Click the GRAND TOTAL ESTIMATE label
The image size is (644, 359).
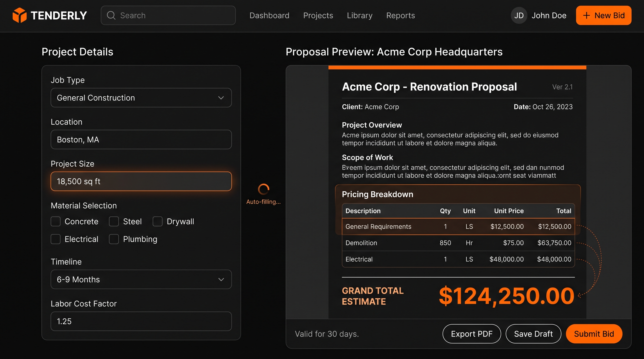coord(373,296)
